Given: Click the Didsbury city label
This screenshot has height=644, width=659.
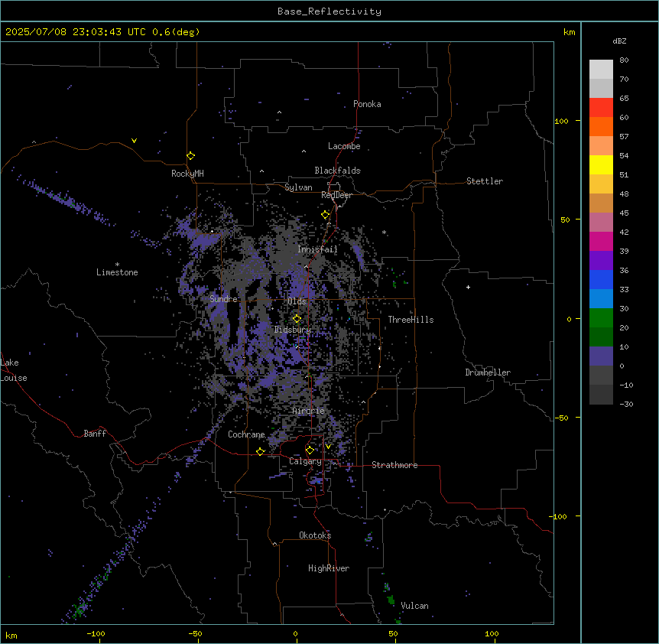Looking at the screenshot, I should [x=293, y=330].
